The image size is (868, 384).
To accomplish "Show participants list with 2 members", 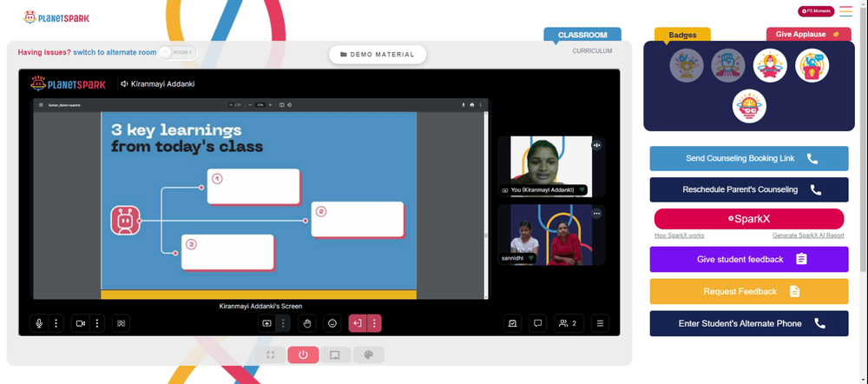I will coord(569,323).
